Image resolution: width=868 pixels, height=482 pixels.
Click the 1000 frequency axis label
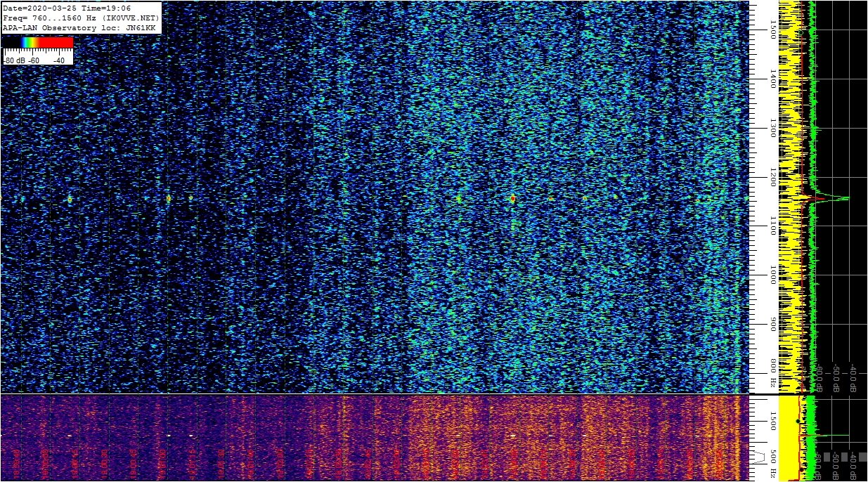coord(773,275)
